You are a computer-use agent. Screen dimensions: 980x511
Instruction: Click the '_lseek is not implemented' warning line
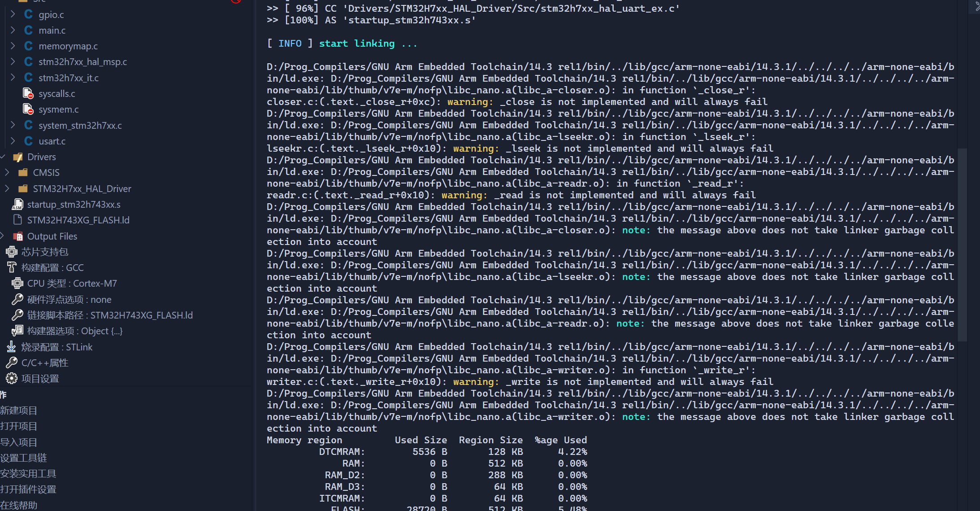tap(520, 148)
